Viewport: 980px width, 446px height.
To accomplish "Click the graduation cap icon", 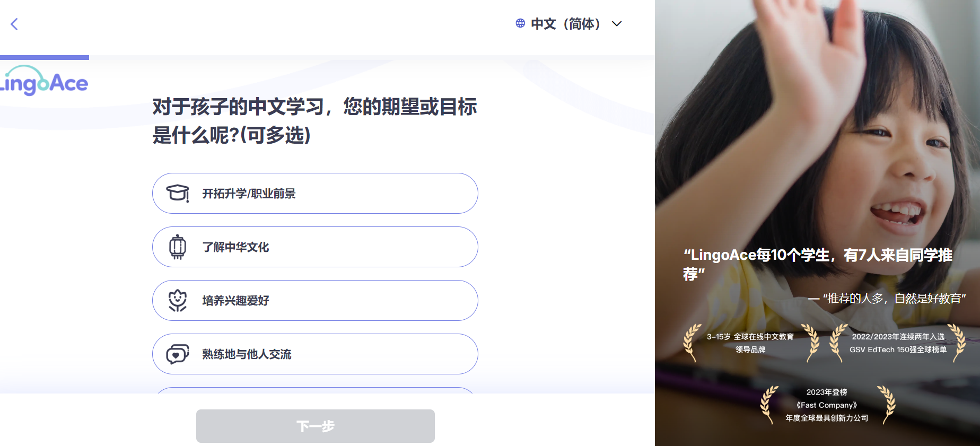I will (178, 194).
